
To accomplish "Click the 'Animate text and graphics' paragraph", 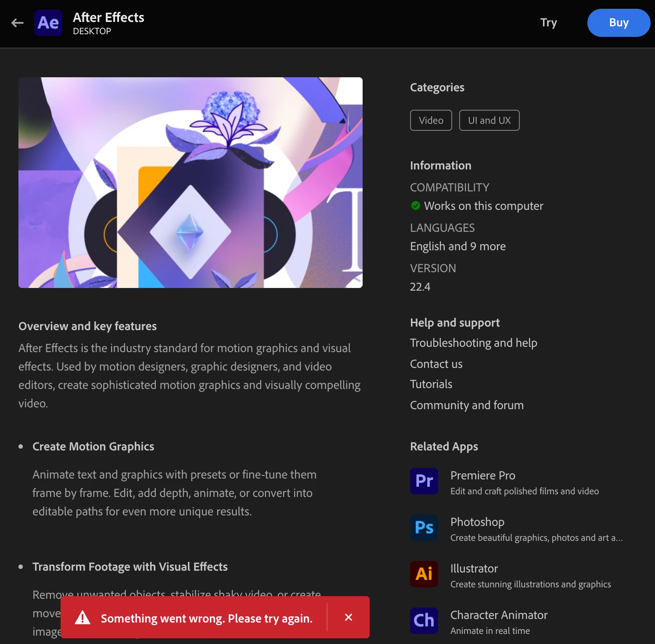I will tap(174, 493).
